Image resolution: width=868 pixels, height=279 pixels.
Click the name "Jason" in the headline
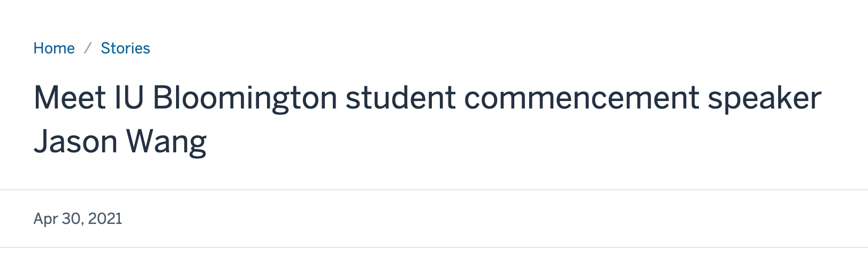click(x=75, y=142)
